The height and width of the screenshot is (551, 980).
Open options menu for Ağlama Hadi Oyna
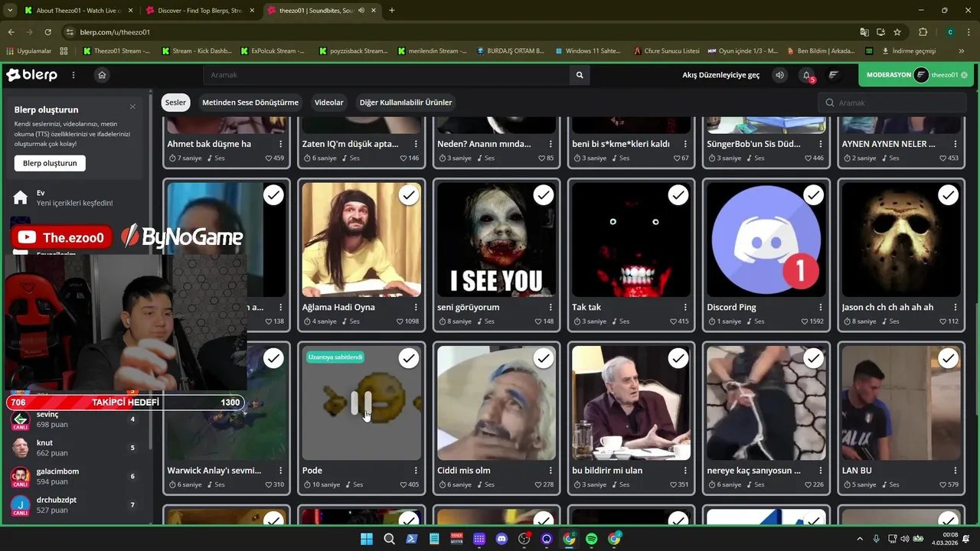click(x=416, y=307)
